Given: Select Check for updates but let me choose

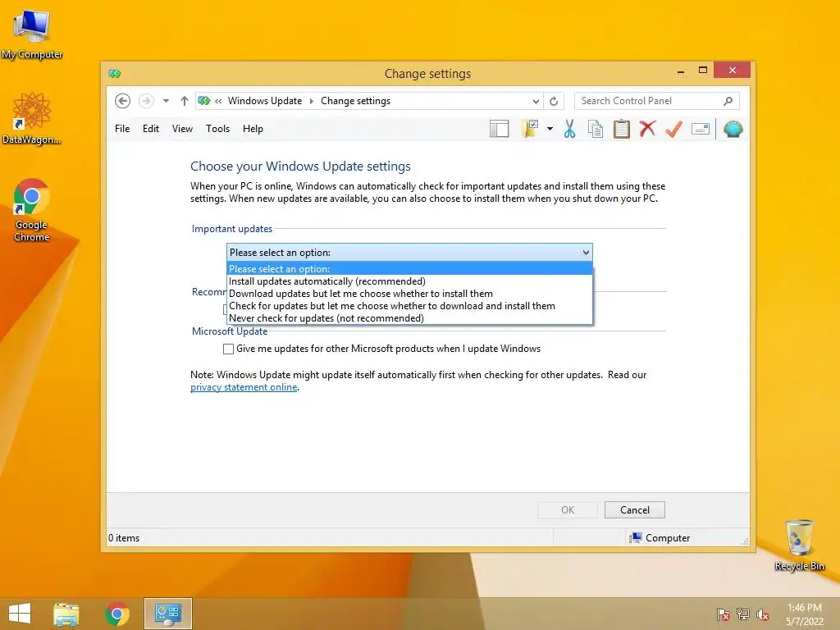Looking at the screenshot, I should [x=409, y=306].
